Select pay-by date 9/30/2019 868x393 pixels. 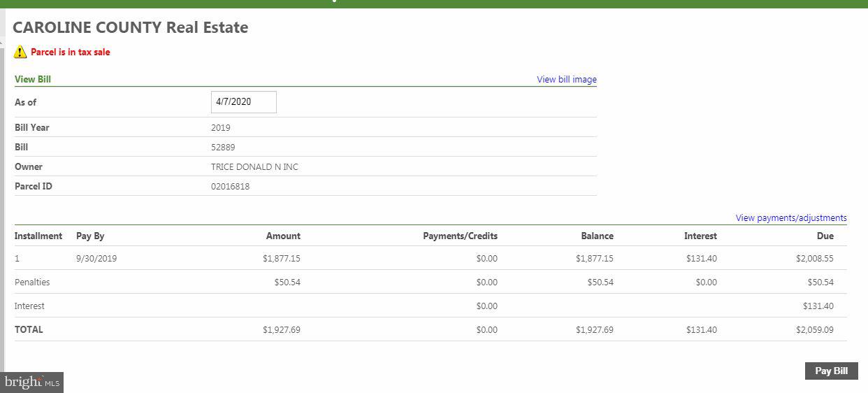coord(96,258)
